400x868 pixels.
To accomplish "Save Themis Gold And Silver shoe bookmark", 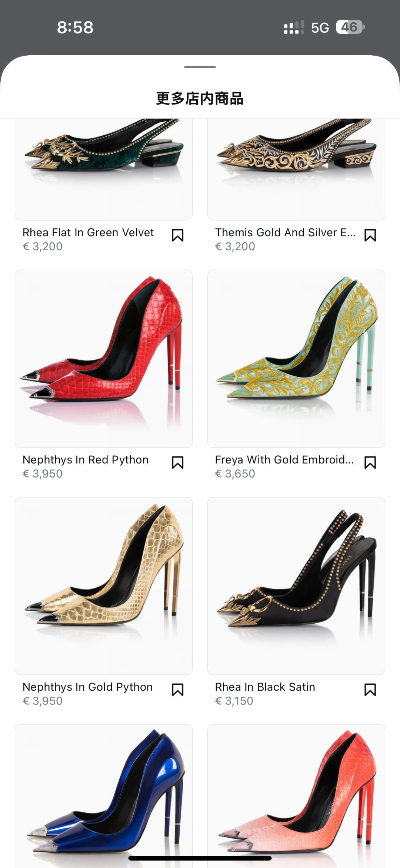I will coord(370,235).
